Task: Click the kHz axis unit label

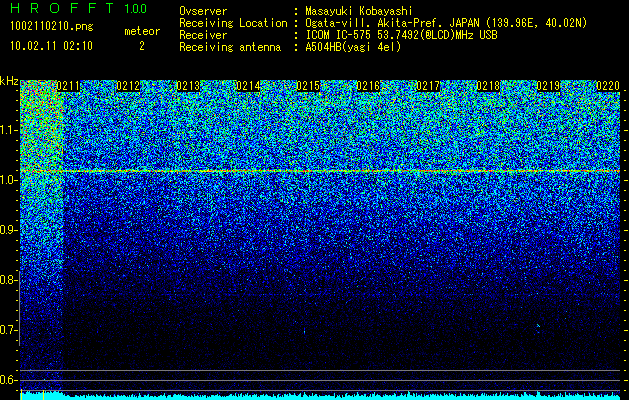Action: pyautogui.click(x=9, y=81)
